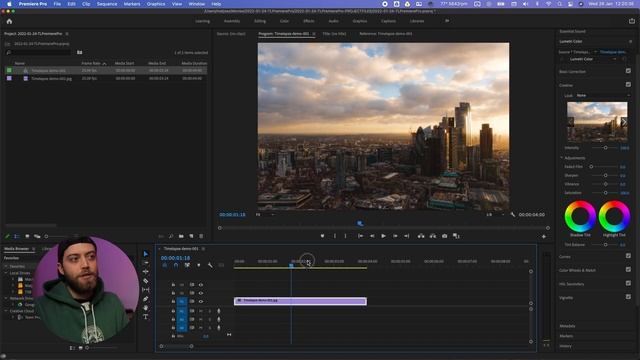Go to Out point in Program monitor
The image size is (640, 360).
click(x=407, y=236)
